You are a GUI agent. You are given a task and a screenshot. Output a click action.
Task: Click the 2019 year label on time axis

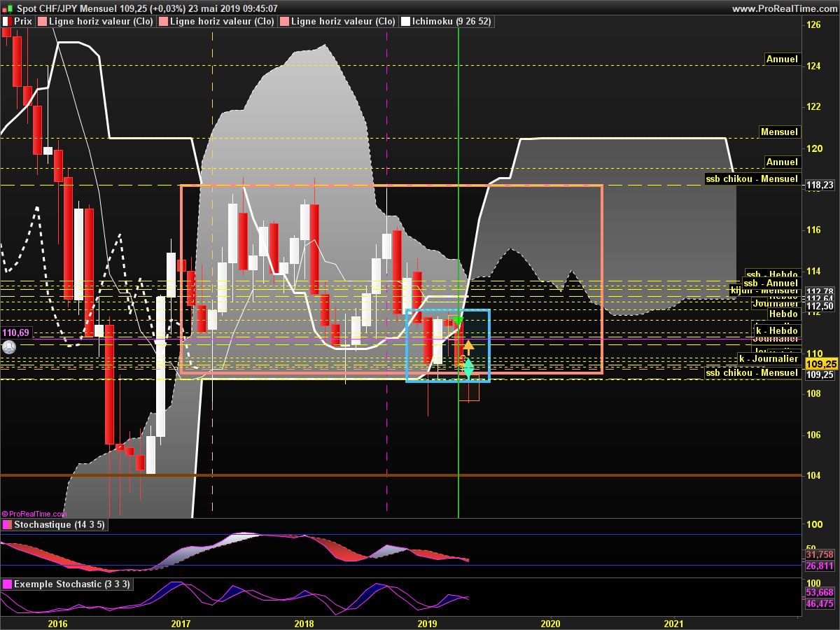click(427, 623)
